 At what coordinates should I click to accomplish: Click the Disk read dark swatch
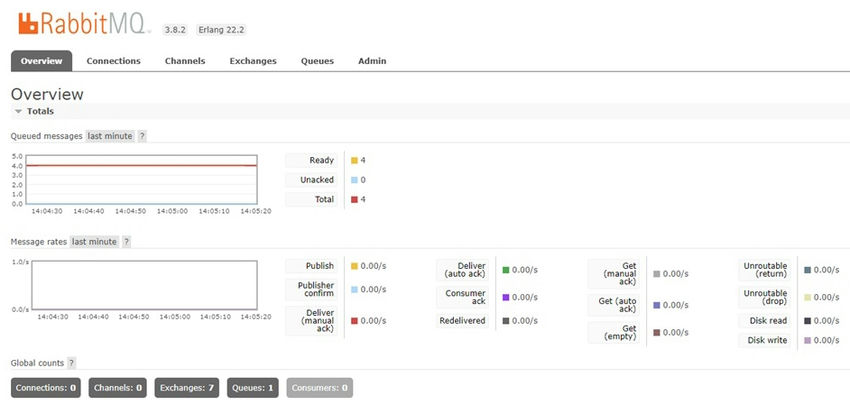coord(808,321)
